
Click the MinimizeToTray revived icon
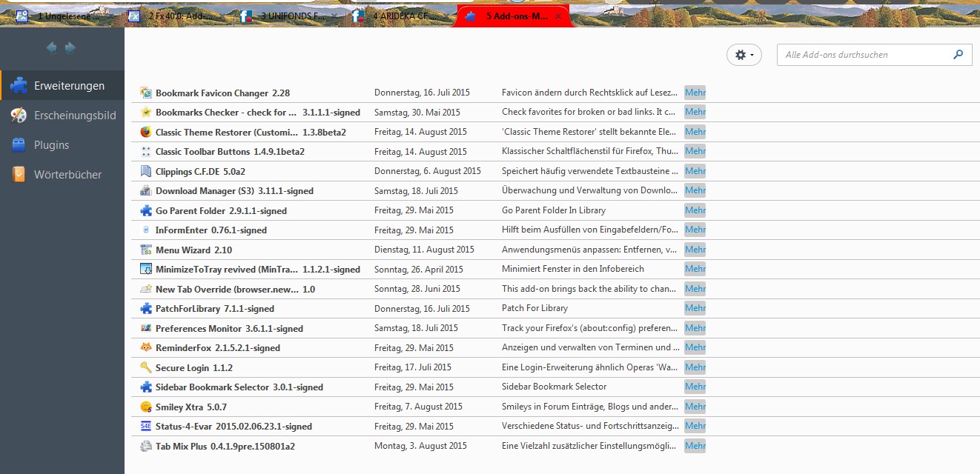coord(146,270)
